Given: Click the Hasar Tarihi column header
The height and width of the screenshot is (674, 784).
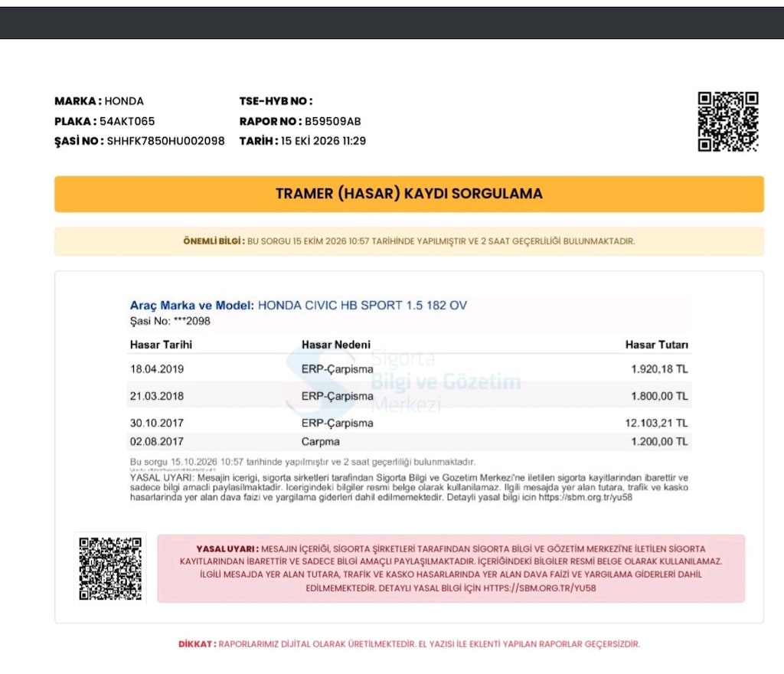Looking at the screenshot, I should coord(161,345).
